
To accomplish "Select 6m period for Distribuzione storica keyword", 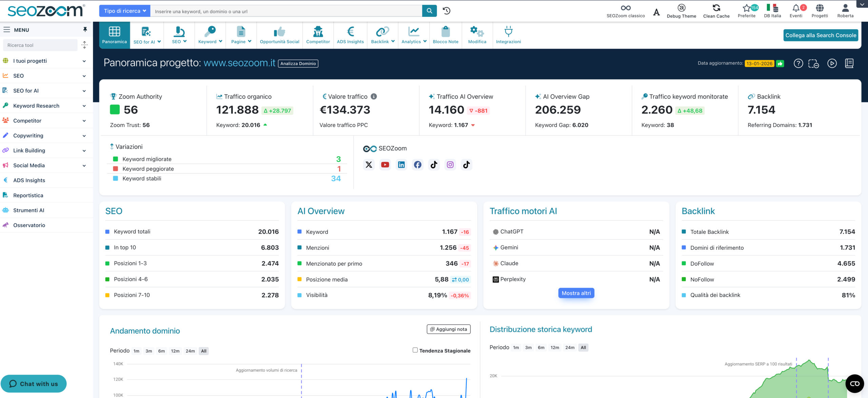I will [541, 348].
